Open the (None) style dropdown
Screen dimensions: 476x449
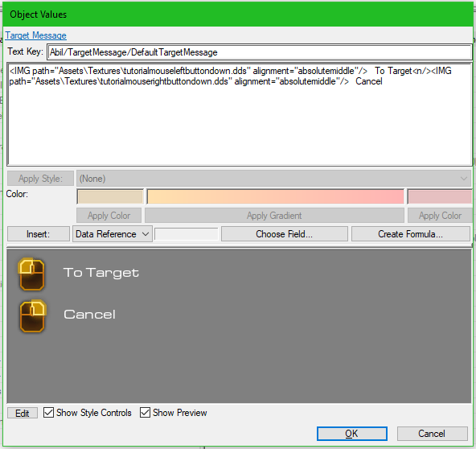tap(274, 179)
